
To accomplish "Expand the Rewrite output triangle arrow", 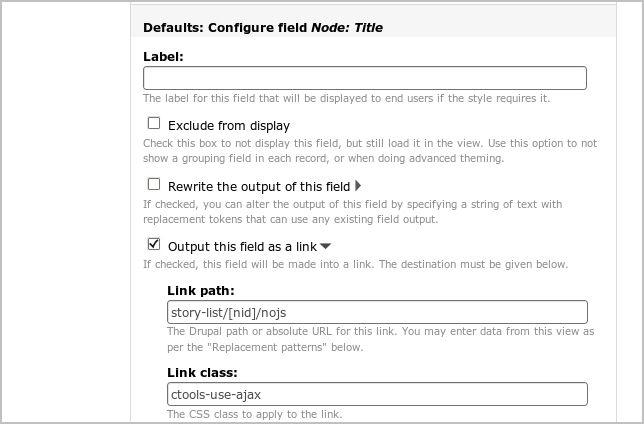I will (358, 185).
